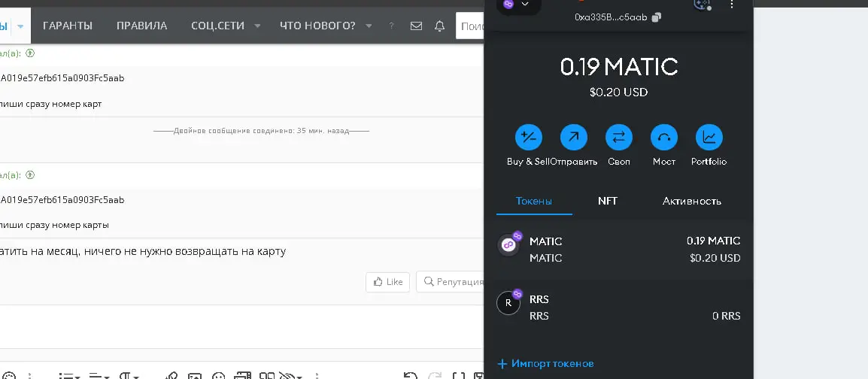Open ЧТО НОВОГО? forum menu item
868x379 pixels.
pyautogui.click(x=317, y=26)
